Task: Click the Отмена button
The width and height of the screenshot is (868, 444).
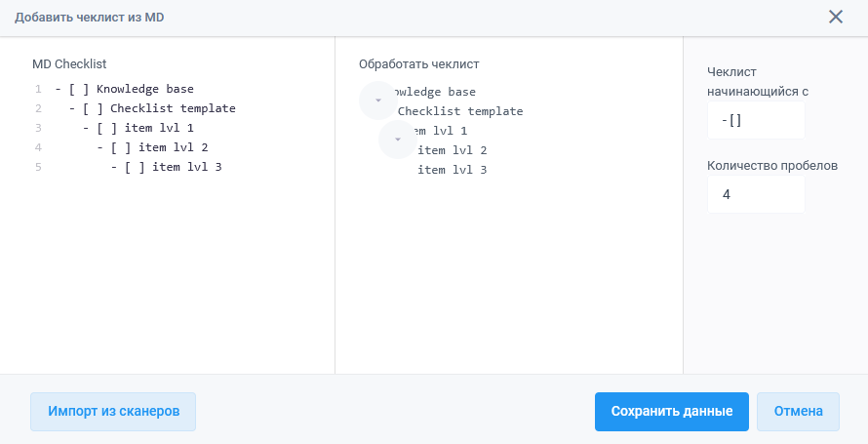Action: click(x=798, y=412)
